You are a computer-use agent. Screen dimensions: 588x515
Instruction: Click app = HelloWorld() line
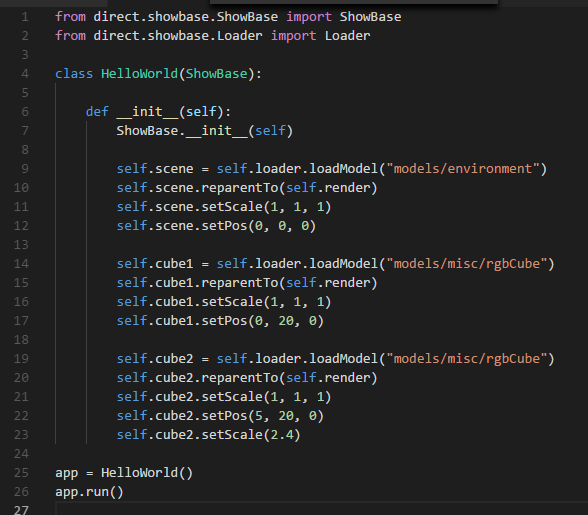tap(124, 473)
